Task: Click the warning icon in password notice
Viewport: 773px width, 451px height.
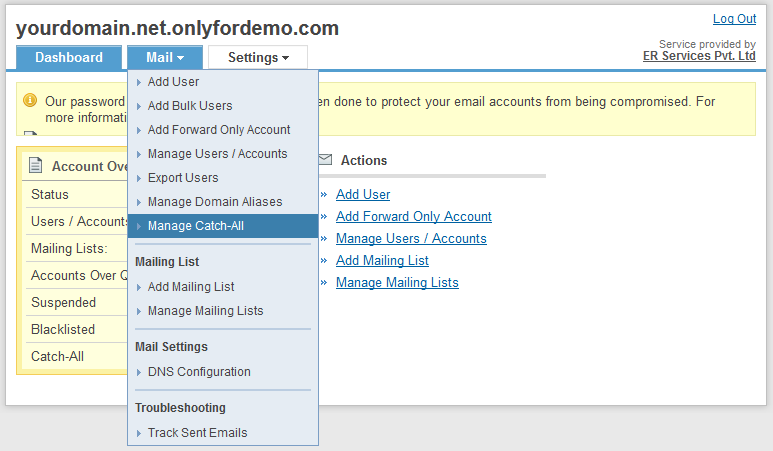Action: coord(30,101)
